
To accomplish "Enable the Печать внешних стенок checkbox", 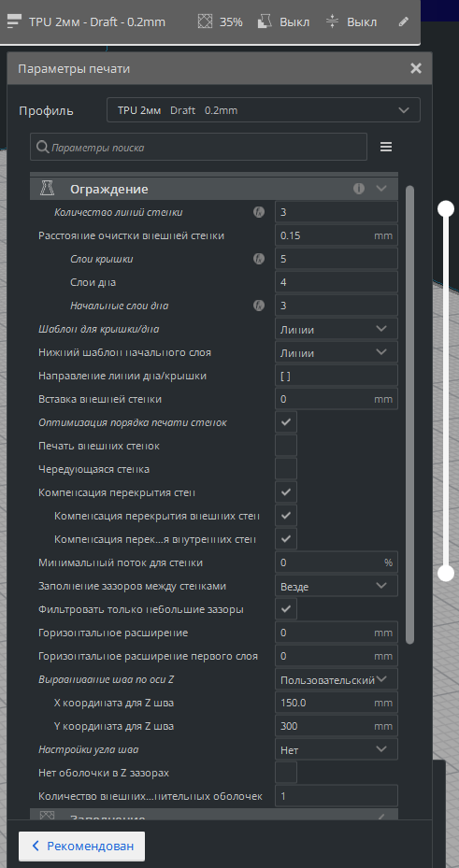I will [286, 445].
